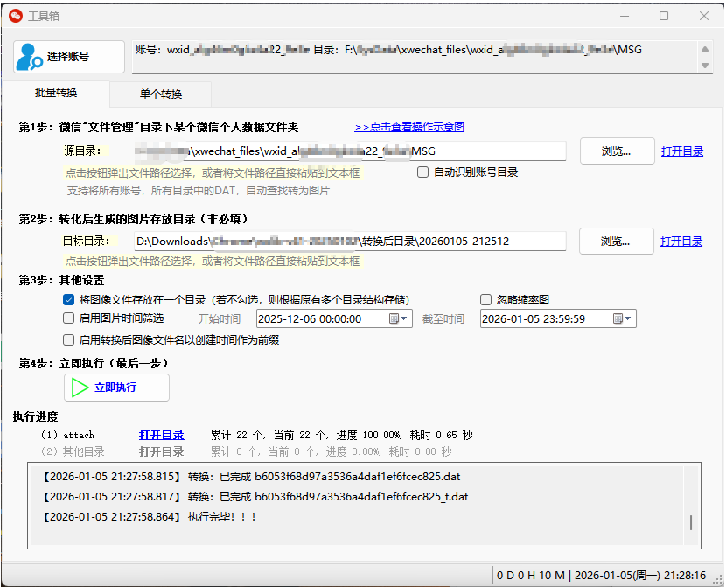Viewport: 726px width, 588px height.
Task: Click 浏览 button for source directory
Action: (617, 150)
